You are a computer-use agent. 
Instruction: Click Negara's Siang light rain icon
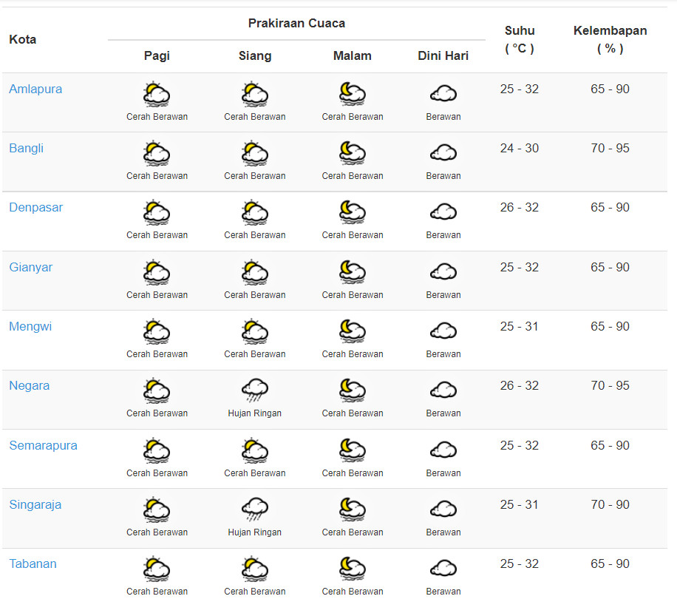(255, 390)
